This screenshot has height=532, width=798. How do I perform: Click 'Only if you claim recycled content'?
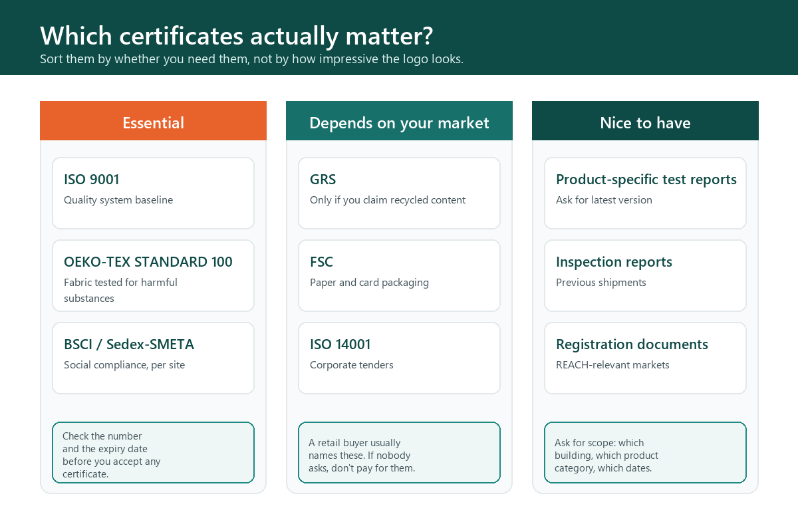pos(388,200)
